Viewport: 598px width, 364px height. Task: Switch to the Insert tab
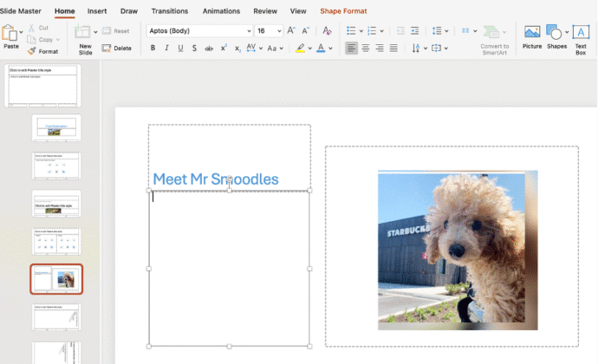[97, 11]
